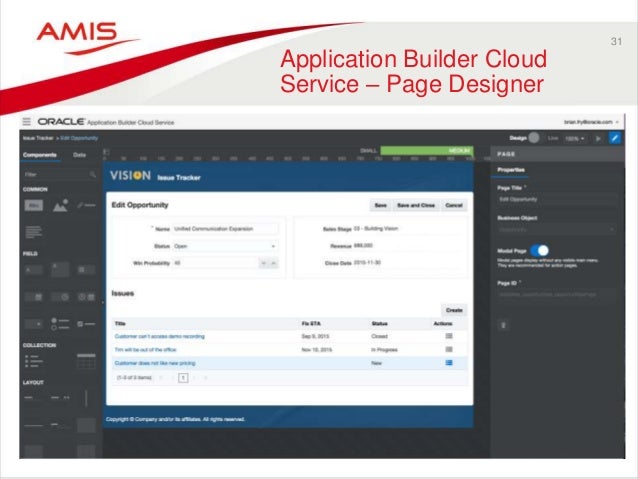Screen dimensions: 638x479
Task: Pick the Hyperlink component with the pencil line
Action: (86, 205)
